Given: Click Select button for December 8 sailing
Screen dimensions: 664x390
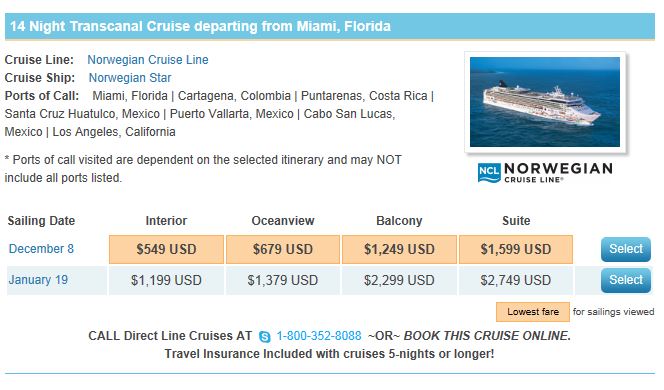Looking at the screenshot, I should (625, 249).
